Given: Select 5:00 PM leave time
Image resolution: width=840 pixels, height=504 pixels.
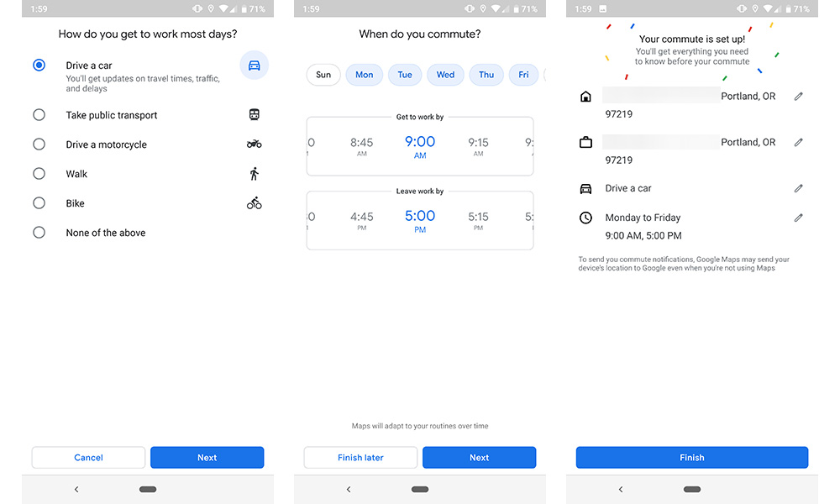Looking at the screenshot, I should pyautogui.click(x=420, y=221).
